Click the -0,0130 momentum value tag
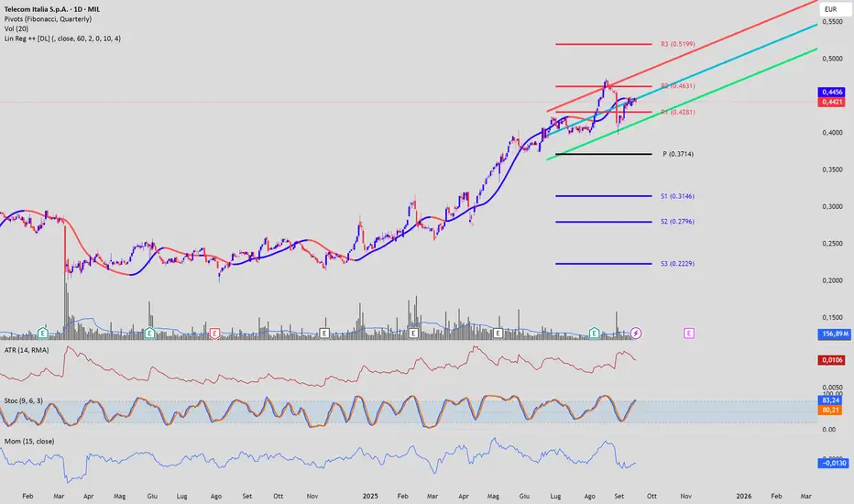The image size is (854, 504). click(834, 463)
